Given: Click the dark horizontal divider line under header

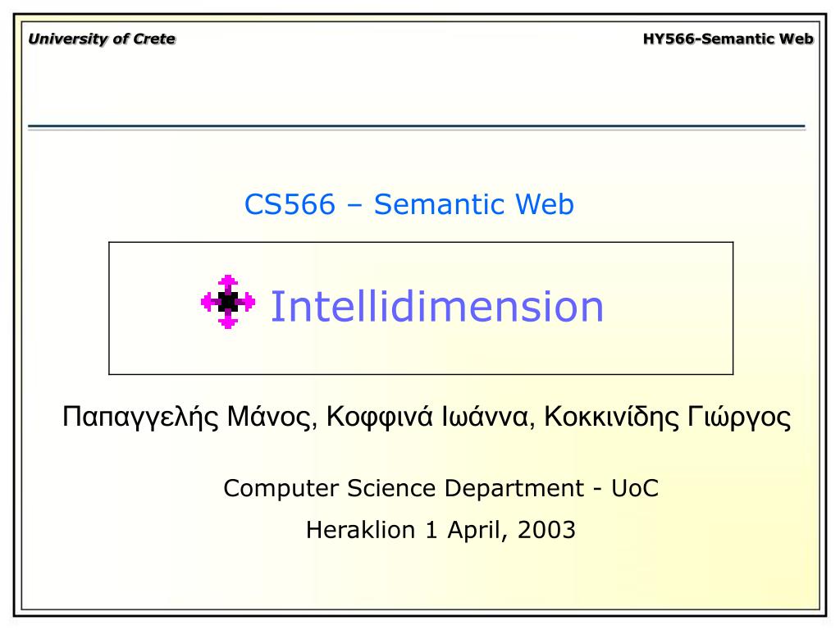Looking at the screenshot, I should pos(416,127).
